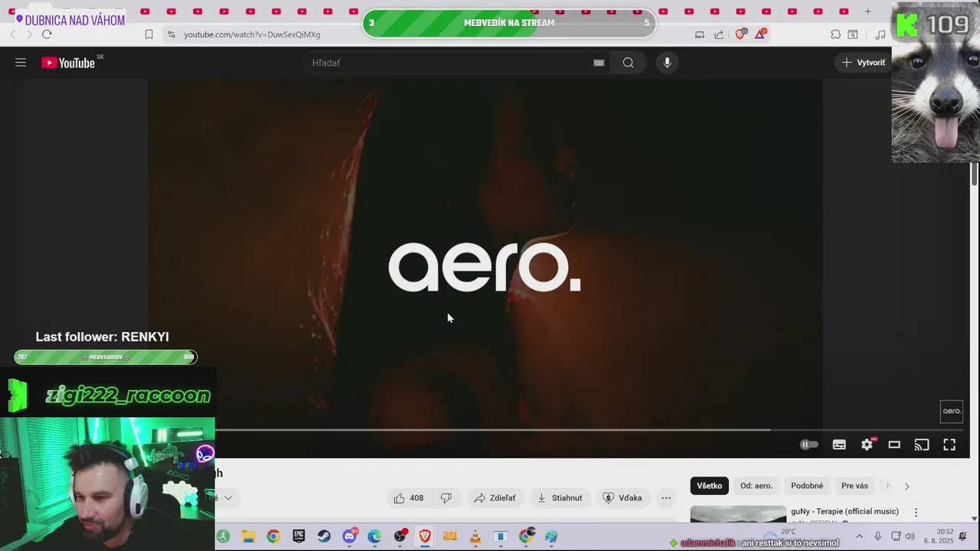Screen dimensions: 980x551
Task: Open Steam from the taskbar
Action: [324, 536]
